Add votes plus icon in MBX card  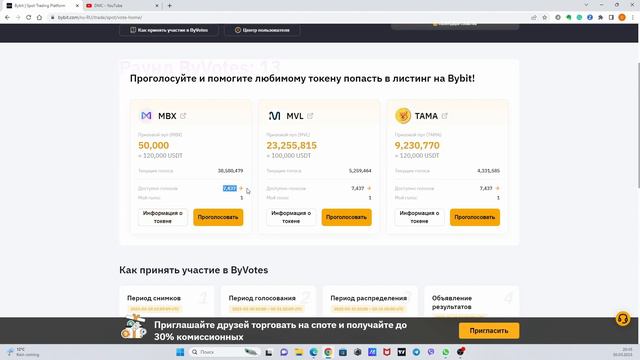coord(241,188)
